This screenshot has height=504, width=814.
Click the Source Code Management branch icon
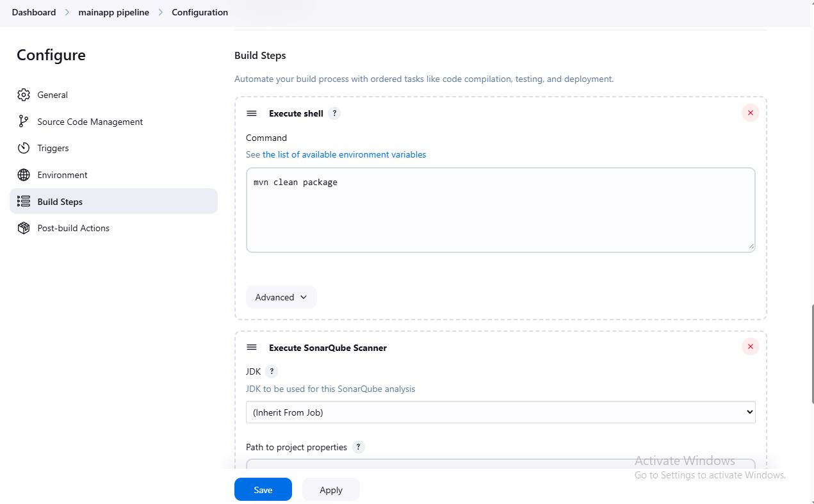(24, 122)
